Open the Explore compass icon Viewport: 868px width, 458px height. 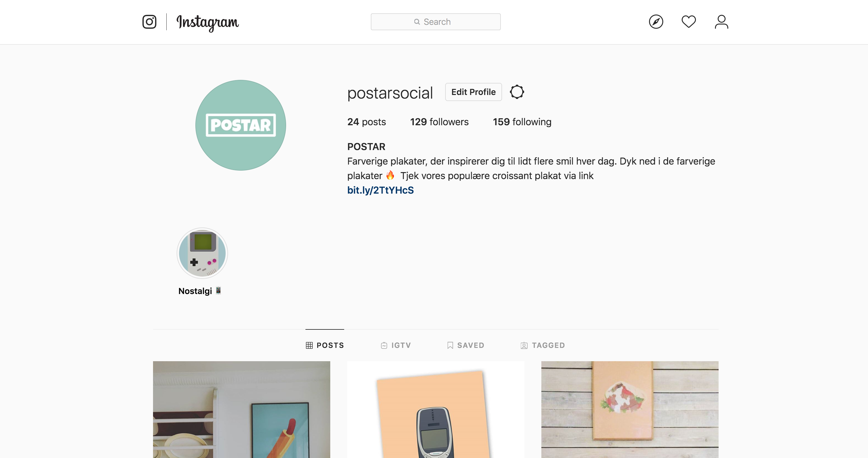656,22
